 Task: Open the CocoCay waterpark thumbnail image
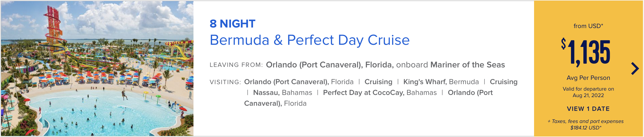click(97, 68)
